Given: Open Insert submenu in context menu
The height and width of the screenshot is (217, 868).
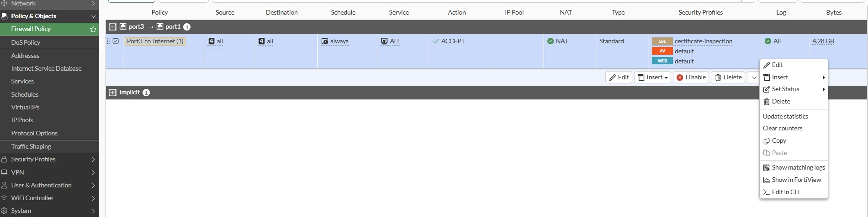Looking at the screenshot, I should click(x=794, y=77).
